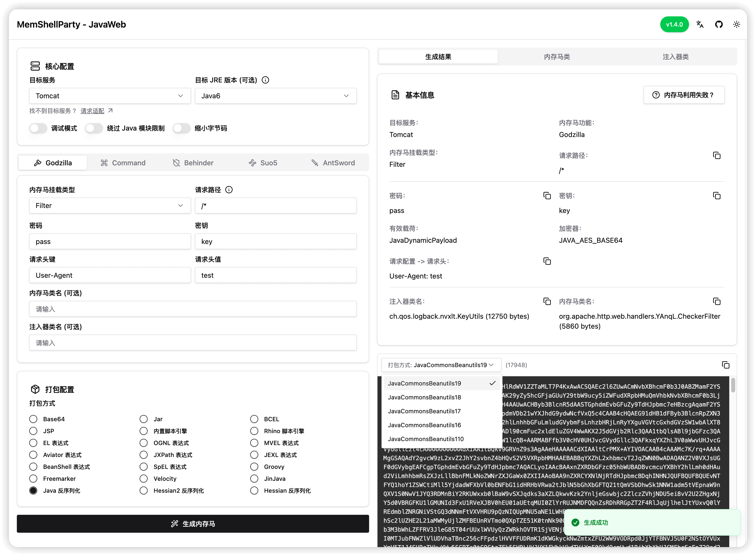Open the 内存马挂载类型 Filter dropdown
Screen dimensions: 756x556
click(110, 206)
